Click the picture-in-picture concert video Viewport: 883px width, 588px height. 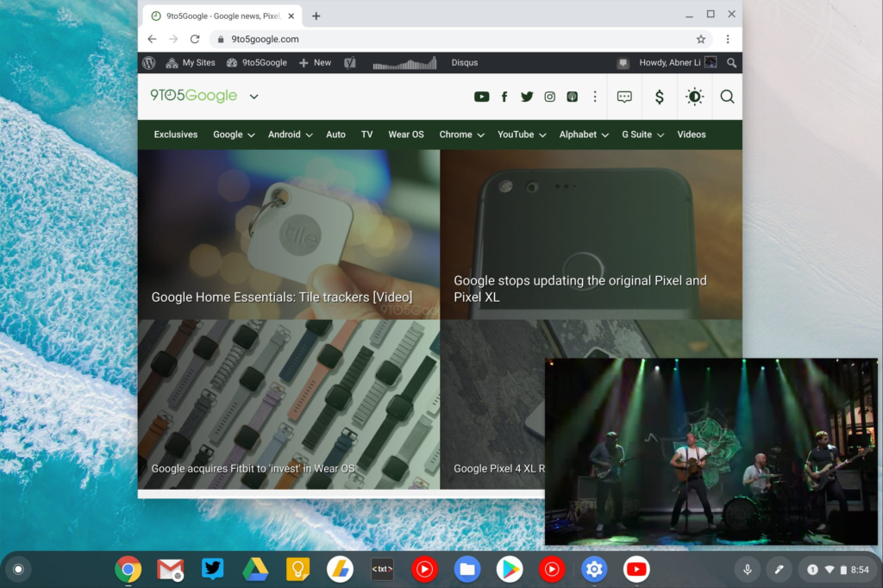coord(711,452)
